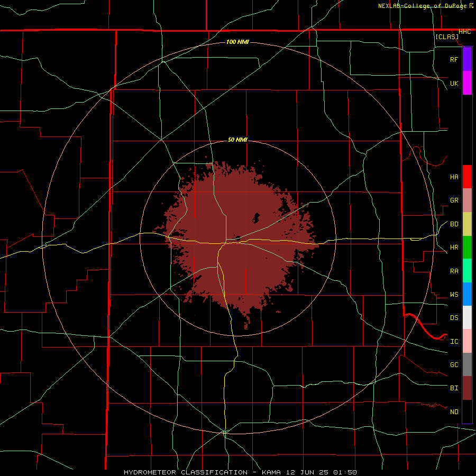Click the IC legend label
The width and height of the screenshot is (476, 476).
point(454,342)
